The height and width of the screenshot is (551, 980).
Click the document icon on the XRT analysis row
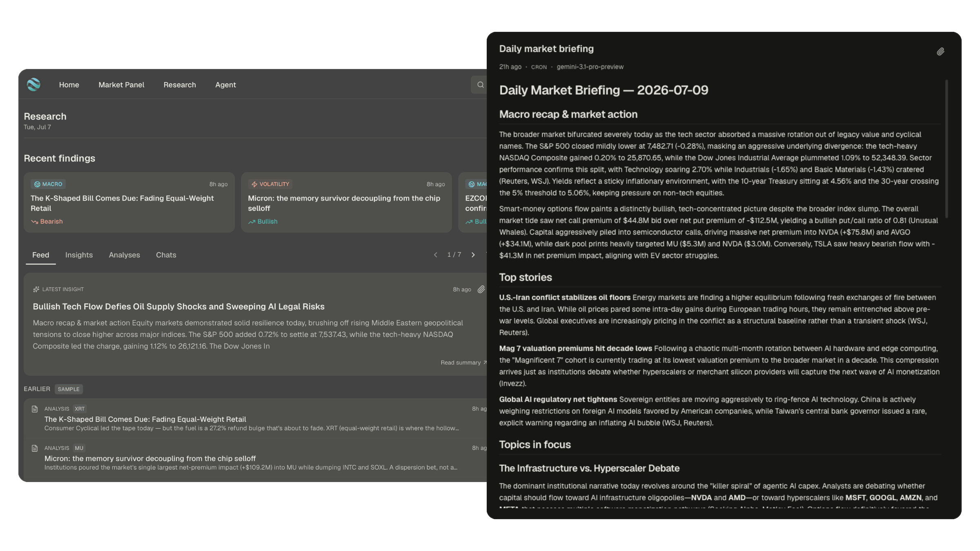point(35,409)
